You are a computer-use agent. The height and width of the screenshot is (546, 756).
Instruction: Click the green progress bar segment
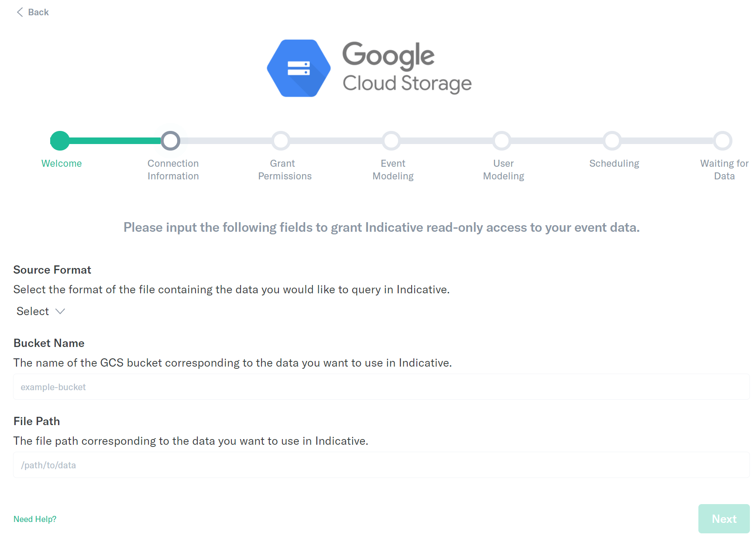pos(115,141)
